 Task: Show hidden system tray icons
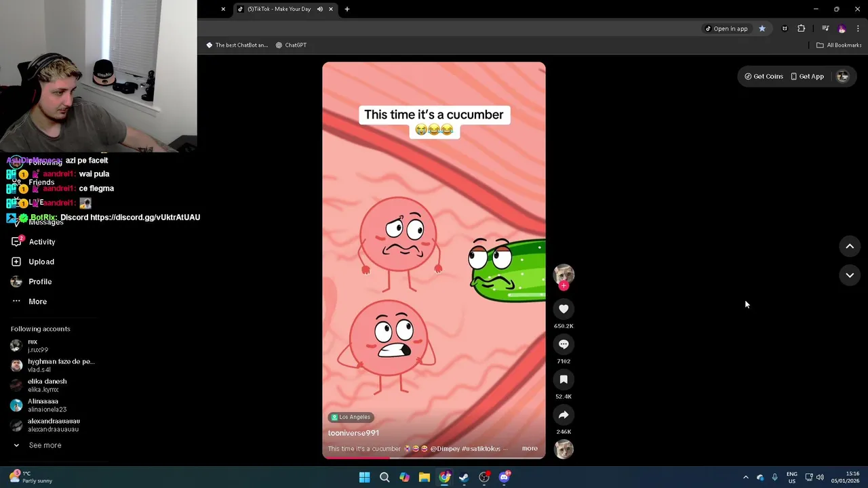pos(745,477)
